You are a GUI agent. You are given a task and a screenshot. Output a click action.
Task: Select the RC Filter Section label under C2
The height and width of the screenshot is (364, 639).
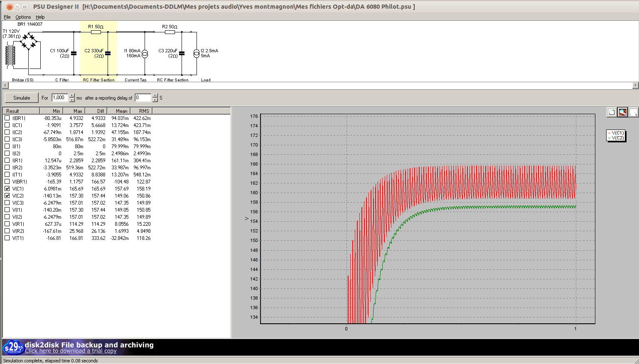[98, 80]
